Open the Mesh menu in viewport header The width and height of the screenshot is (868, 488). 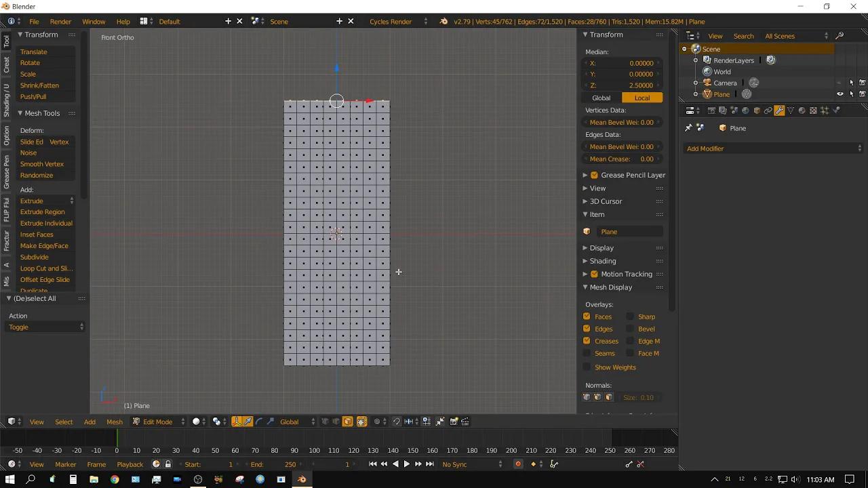point(114,422)
